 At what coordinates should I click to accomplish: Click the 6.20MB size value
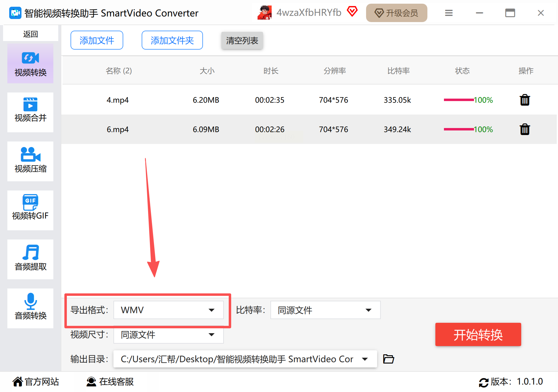[x=206, y=100]
